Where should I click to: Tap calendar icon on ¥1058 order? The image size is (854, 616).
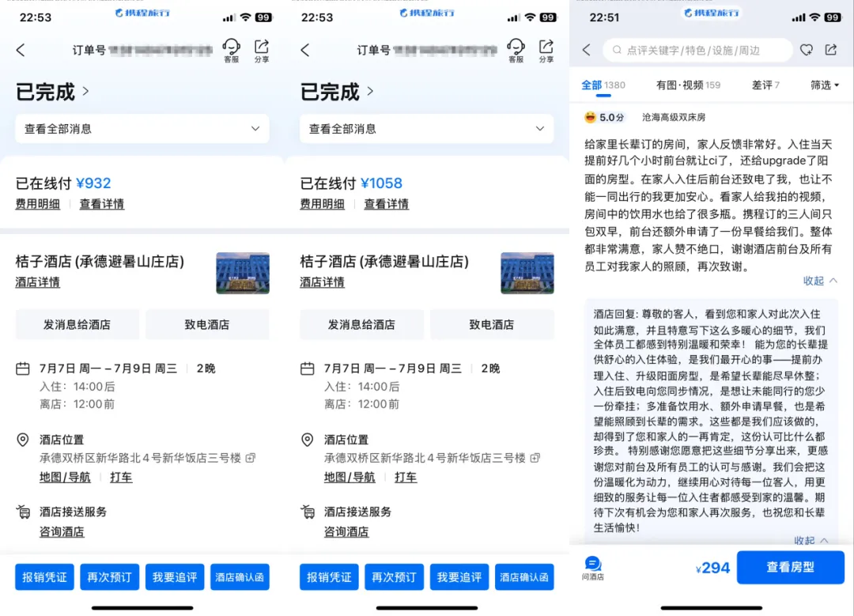pos(307,368)
